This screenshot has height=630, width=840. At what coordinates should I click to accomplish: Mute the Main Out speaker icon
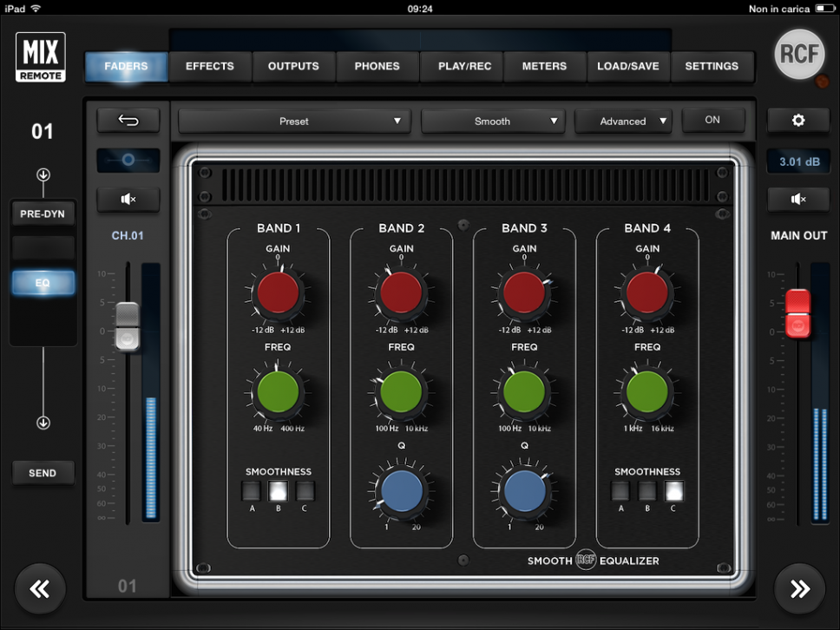click(x=798, y=200)
